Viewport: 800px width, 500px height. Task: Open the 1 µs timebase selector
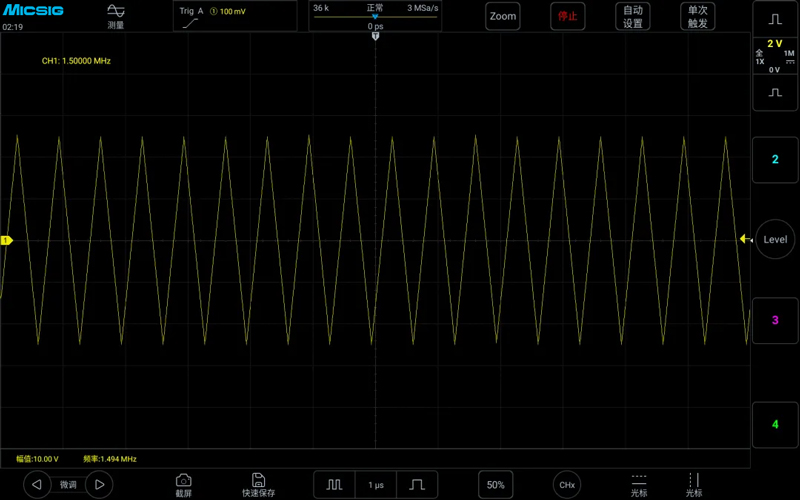click(x=376, y=485)
